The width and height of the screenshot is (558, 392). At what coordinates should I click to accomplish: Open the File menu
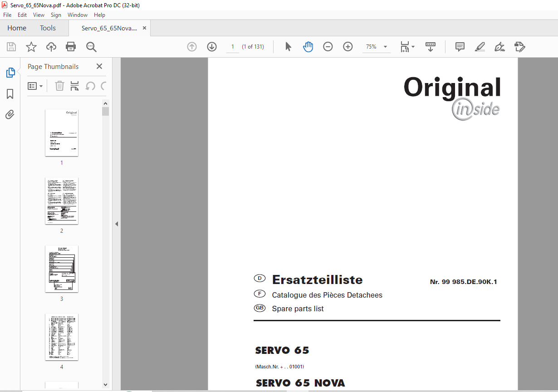click(x=7, y=15)
